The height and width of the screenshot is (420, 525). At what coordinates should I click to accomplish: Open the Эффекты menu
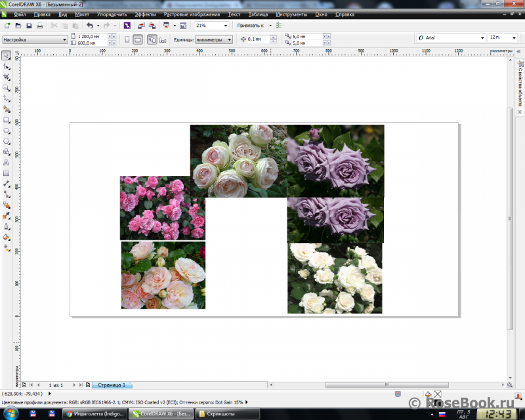coord(145,14)
